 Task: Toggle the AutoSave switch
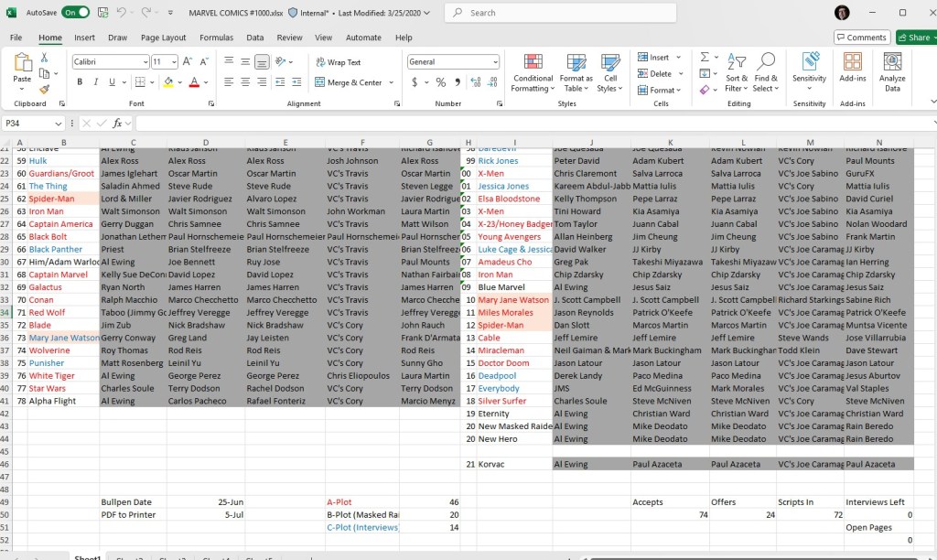[75, 13]
